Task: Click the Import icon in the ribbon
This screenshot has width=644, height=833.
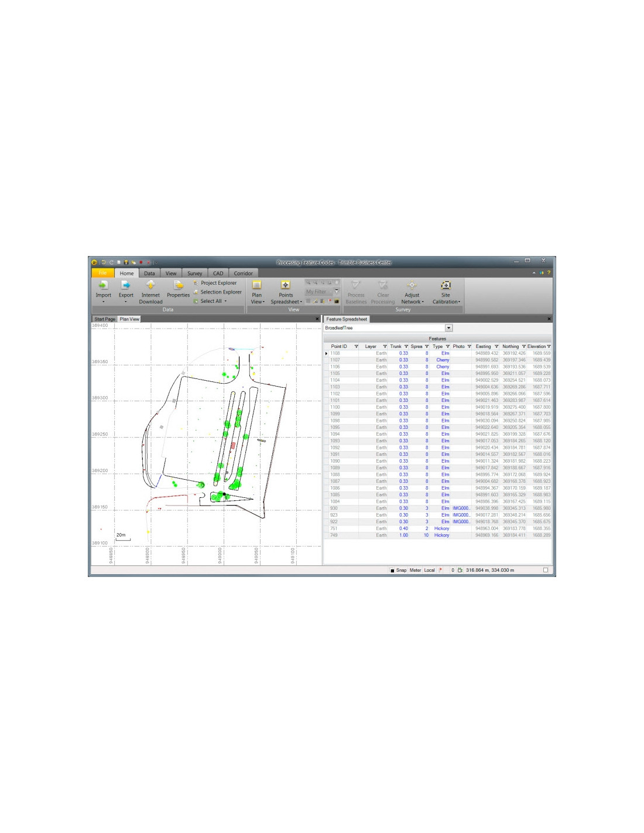Action: [x=103, y=285]
